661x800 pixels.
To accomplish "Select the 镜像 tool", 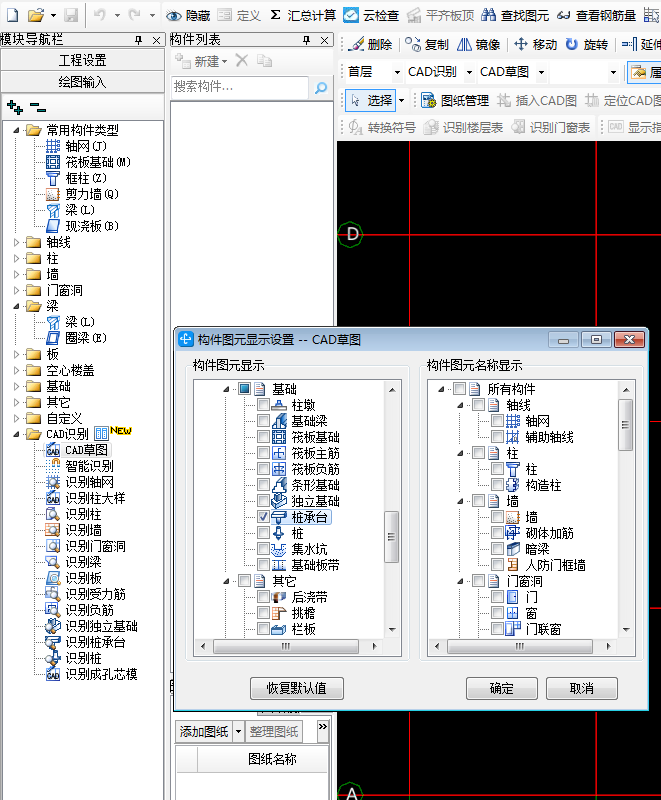I will click(x=478, y=44).
